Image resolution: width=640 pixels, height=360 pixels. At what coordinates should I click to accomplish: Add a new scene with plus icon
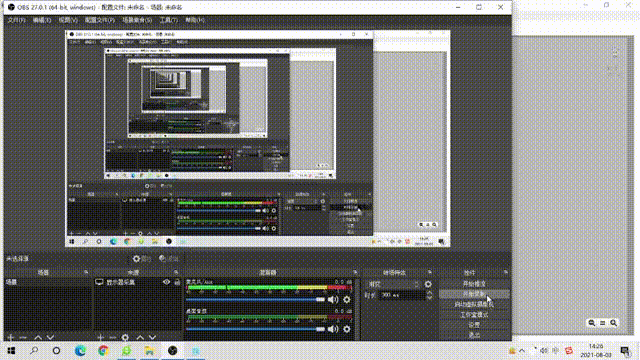(11, 338)
